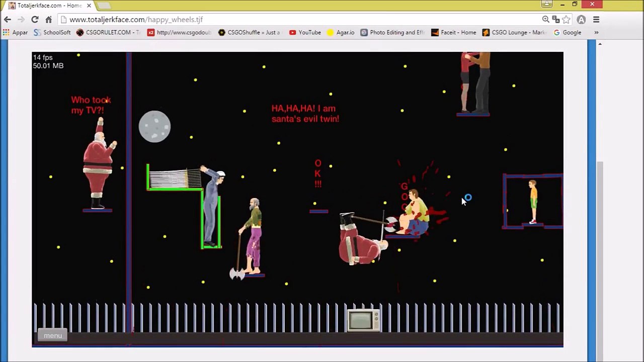Image resolution: width=644 pixels, height=362 pixels.
Task: Click the embracing couple on the top platform
Action: point(475,82)
